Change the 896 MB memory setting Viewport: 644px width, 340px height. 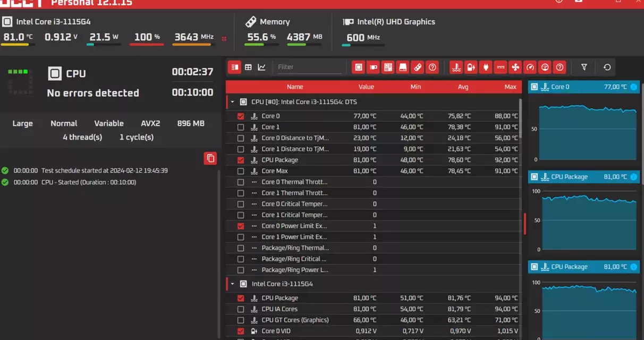coord(191,123)
